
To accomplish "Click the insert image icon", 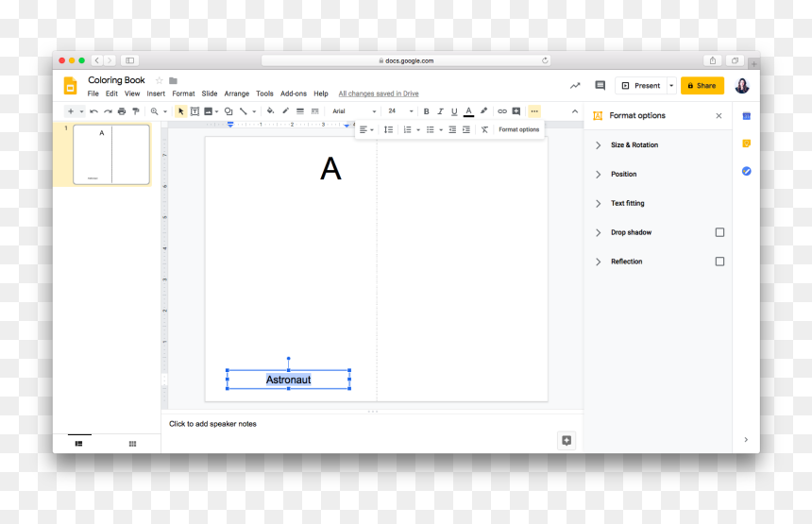I will pos(208,111).
